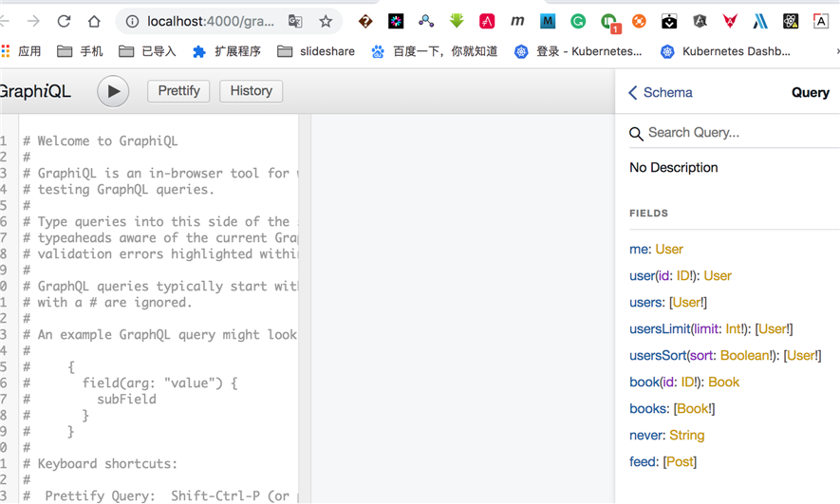The height and width of the screenshot is (504, 840).
Task: Open the 手机 bookmarks folder
Action: tap(80, 51)
